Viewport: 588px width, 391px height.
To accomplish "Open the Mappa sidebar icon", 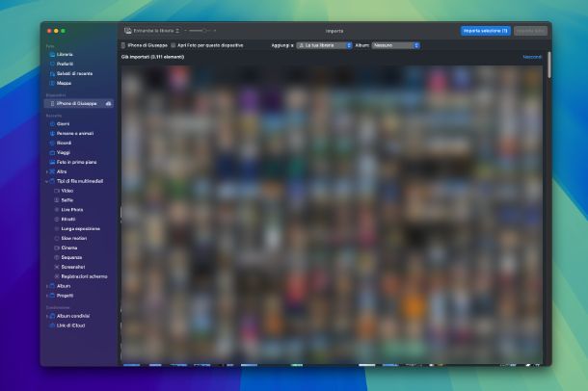I will point(52,83).
